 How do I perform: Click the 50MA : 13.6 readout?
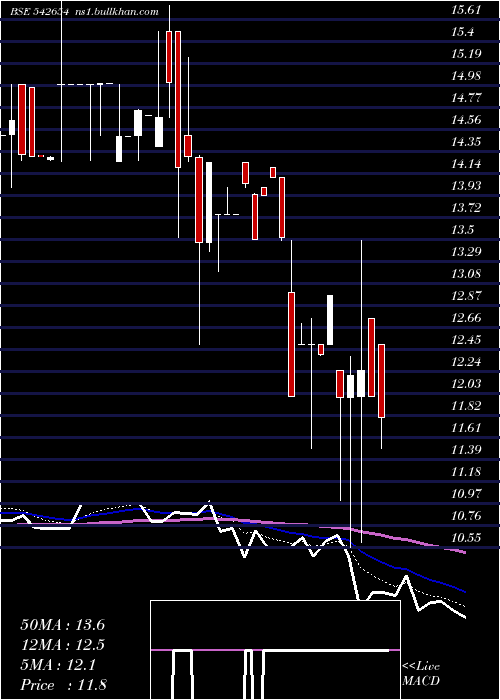[x=62, y=625]
